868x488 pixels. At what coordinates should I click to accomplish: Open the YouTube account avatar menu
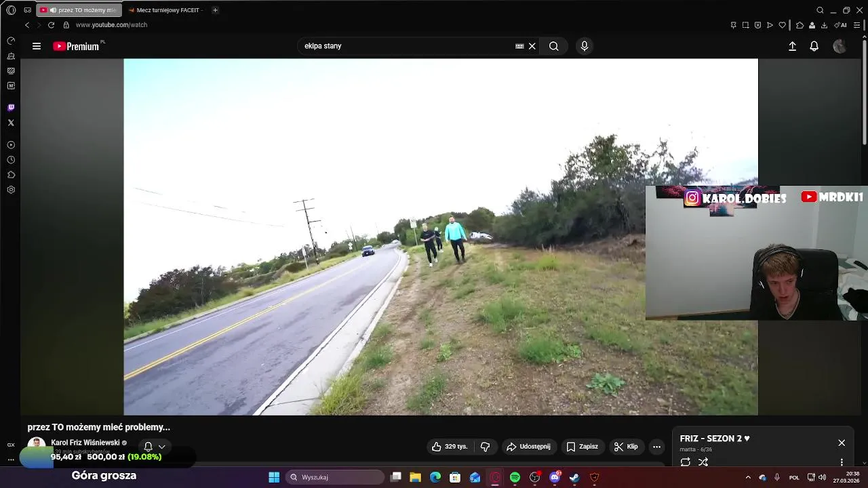click(x=840, y=46)
